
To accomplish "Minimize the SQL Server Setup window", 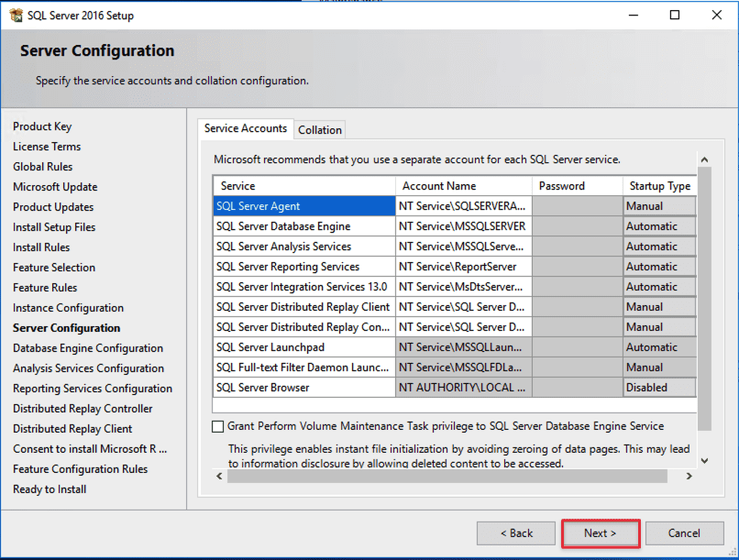I will (633, 15).
